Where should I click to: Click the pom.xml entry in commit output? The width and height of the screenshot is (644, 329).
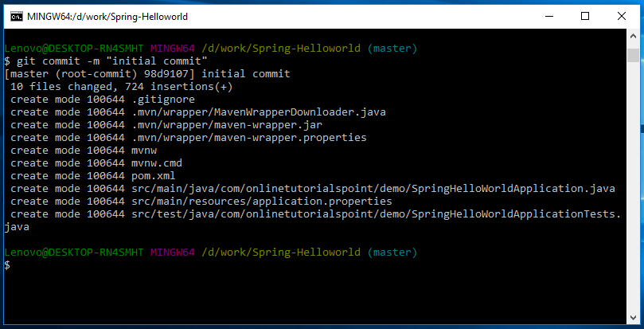pos(154,176)
